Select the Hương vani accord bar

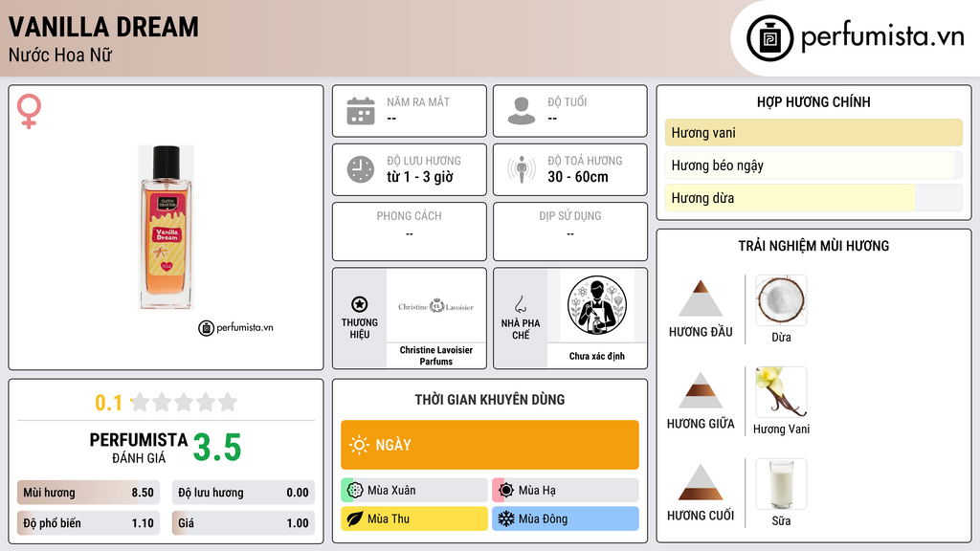pos(813,132)
